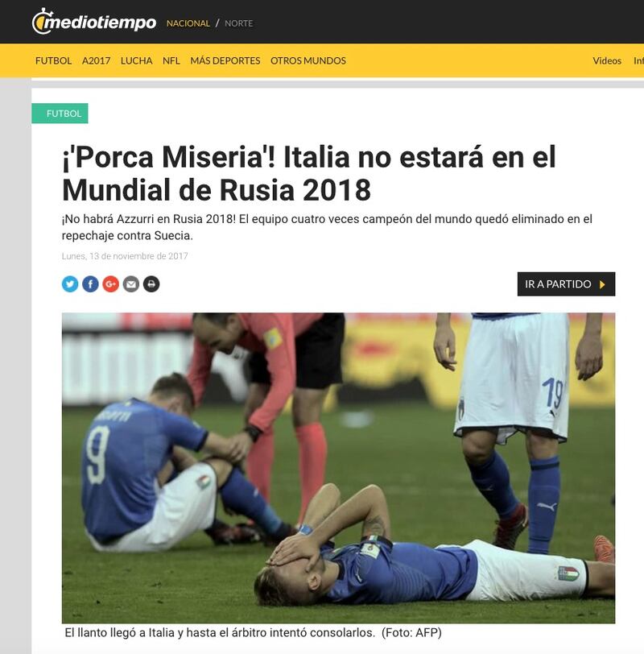This screenshot has height=654, width=644.
Task: Select NACIONAL edition
Action: point(188,23)
